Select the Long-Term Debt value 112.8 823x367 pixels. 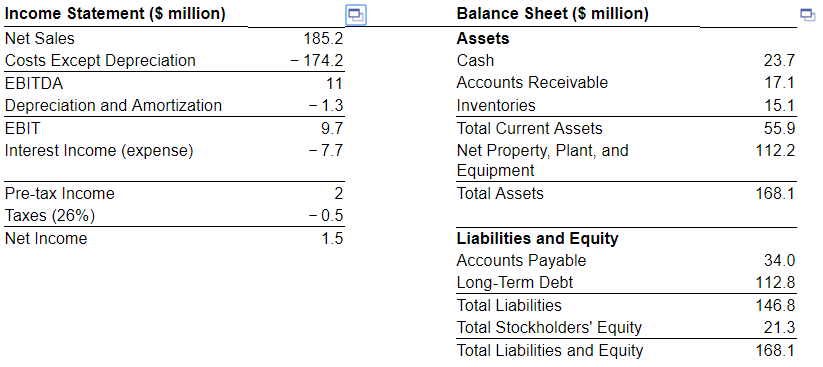point(775,283)
